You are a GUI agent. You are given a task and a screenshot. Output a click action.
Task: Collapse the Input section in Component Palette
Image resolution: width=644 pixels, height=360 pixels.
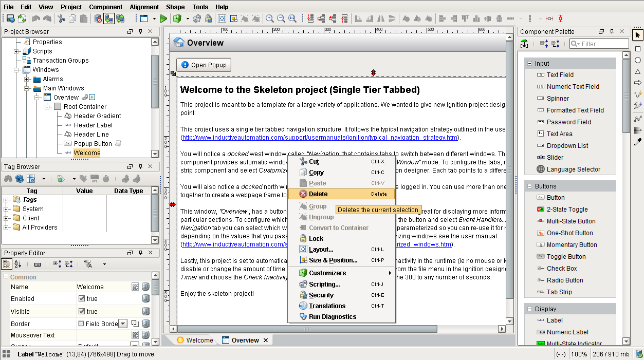pos(529,63)
